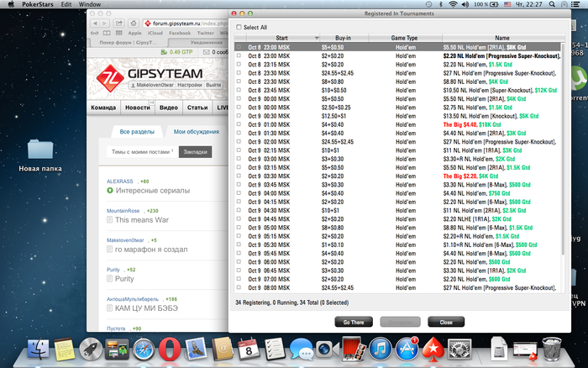This screenshot has width=588, height=368.
Task: Launch Safari from the Dock
Action: point(144,350)
